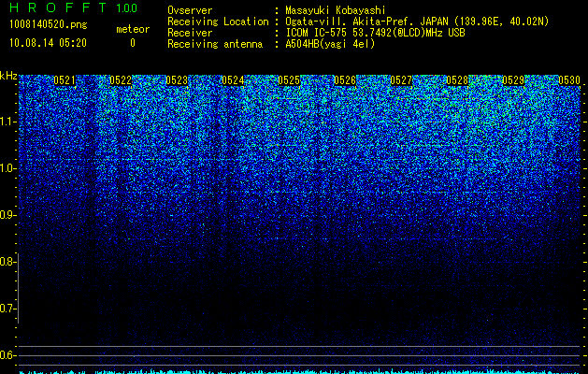Click the 0523 time marker
The height and width of the screenshot is (374, 588).
click(177, 80)
